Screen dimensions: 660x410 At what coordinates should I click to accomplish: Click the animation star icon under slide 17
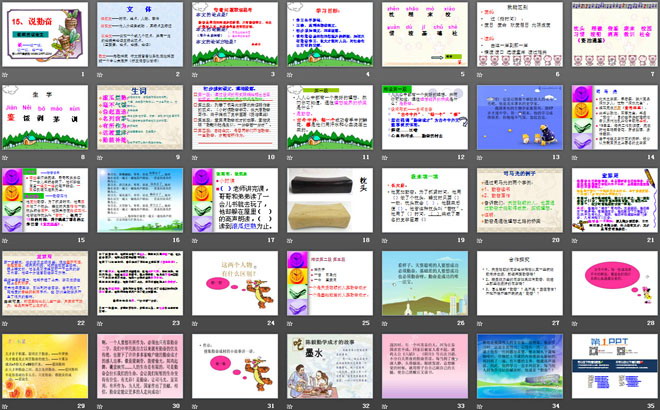coord(195,240)
